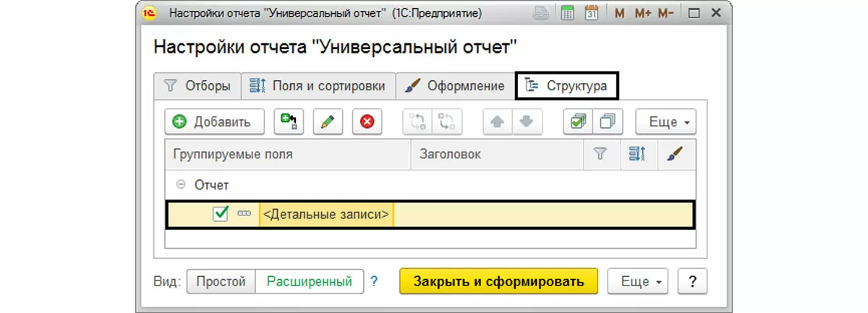The height and width of the screenshot is (313, 868).
Task: Click the Группируемые поля column header
Action: (288, 154)
